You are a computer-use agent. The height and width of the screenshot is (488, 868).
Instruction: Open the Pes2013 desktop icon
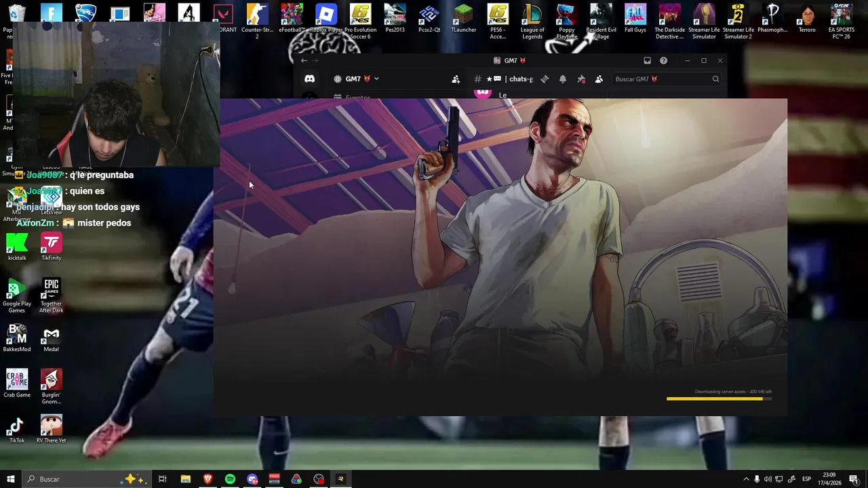395,18
